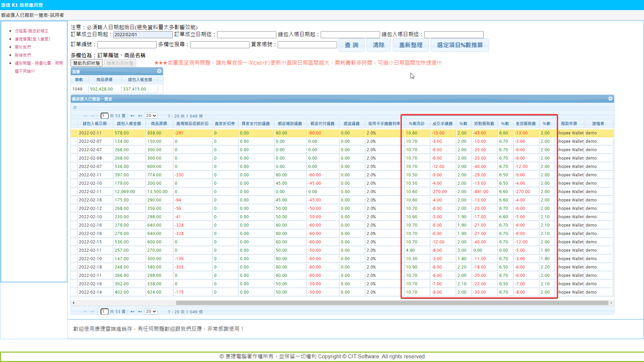
Task: Open the 關於我們 sidebar link
Action: pyautogui.click(x=23, y=47)
